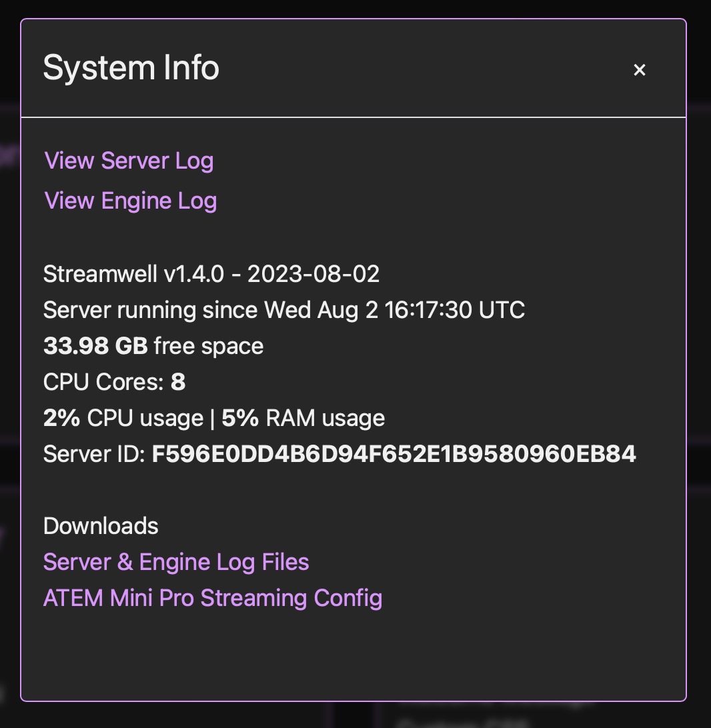Click the "free space" label

click(x=209, y=346)
